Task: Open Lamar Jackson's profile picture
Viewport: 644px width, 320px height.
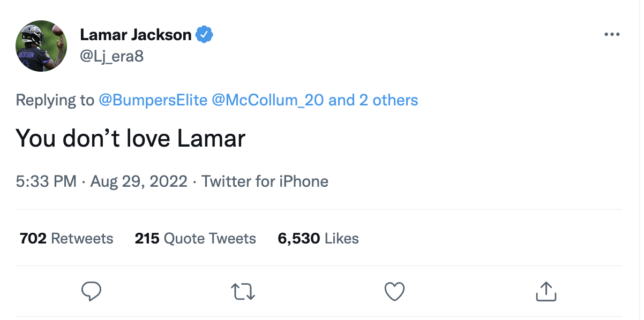Action: (44, 46)
